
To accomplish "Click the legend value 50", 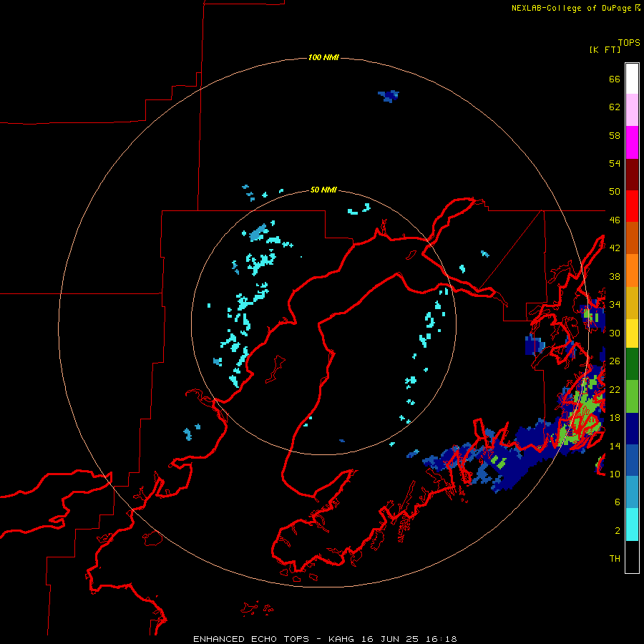I will click(615, 192).
